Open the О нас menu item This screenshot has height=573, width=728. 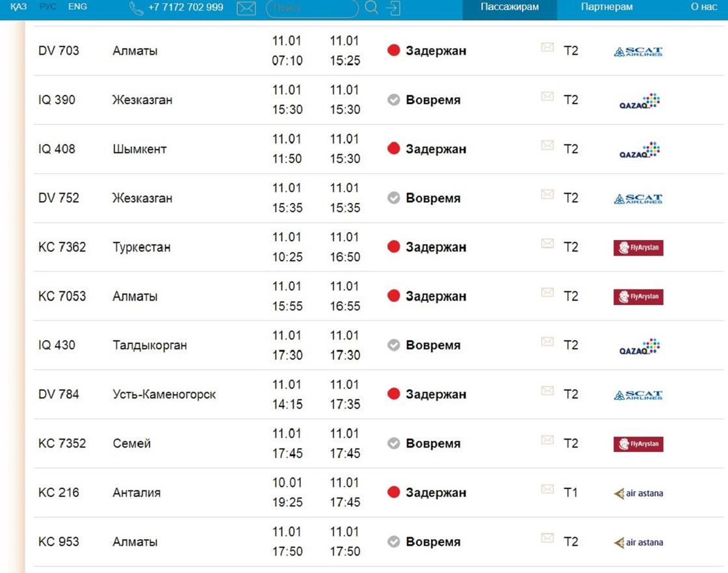click(704, 7)
